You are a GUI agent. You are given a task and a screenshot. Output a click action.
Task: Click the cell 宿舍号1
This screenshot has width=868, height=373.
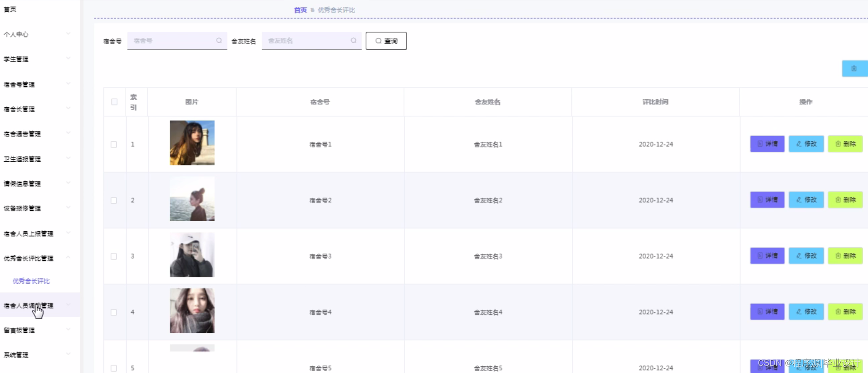321,144
